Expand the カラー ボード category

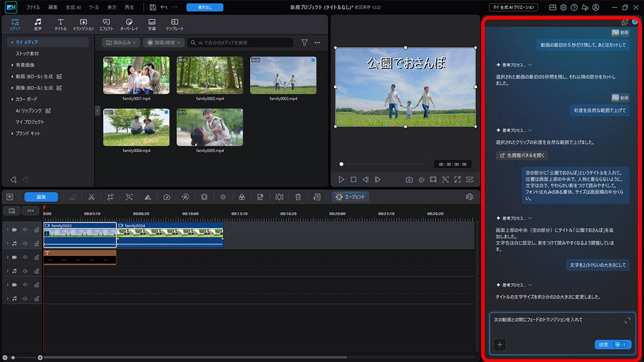[x=12, y=99]
